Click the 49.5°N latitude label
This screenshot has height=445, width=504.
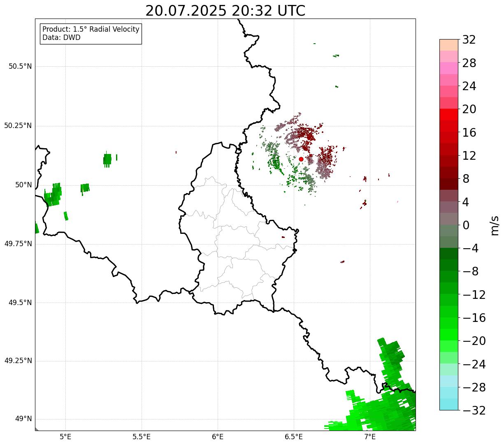pyautogui.click(x=20, y=303)
